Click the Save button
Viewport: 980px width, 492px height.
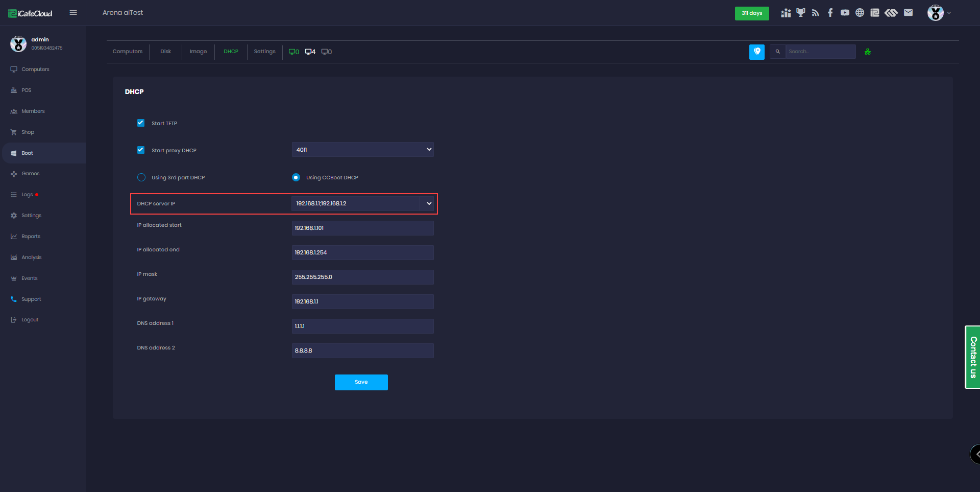coord(361,382)
